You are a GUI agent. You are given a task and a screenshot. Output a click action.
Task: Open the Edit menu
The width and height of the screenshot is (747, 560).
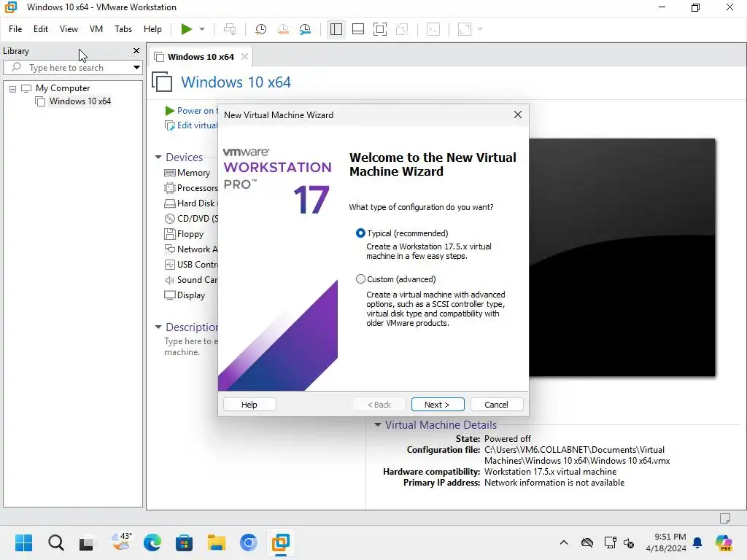tap(41, 29)
